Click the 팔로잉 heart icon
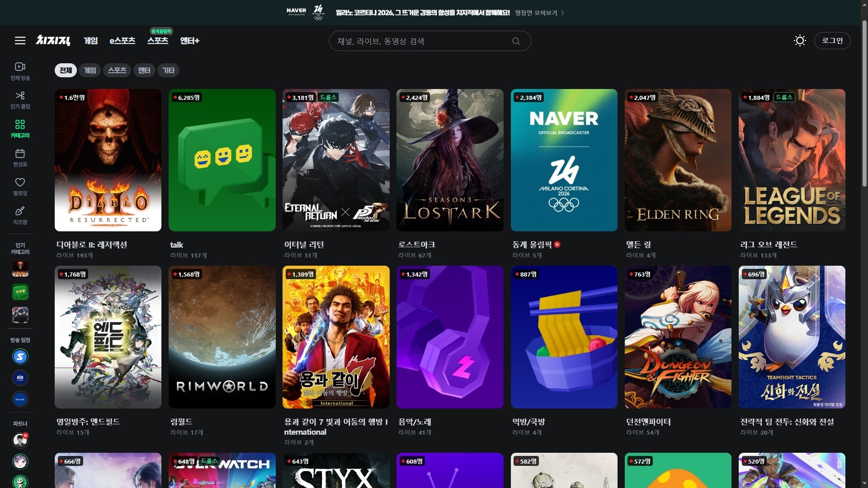This screenshot has width=868, height=488. [20, 183]
